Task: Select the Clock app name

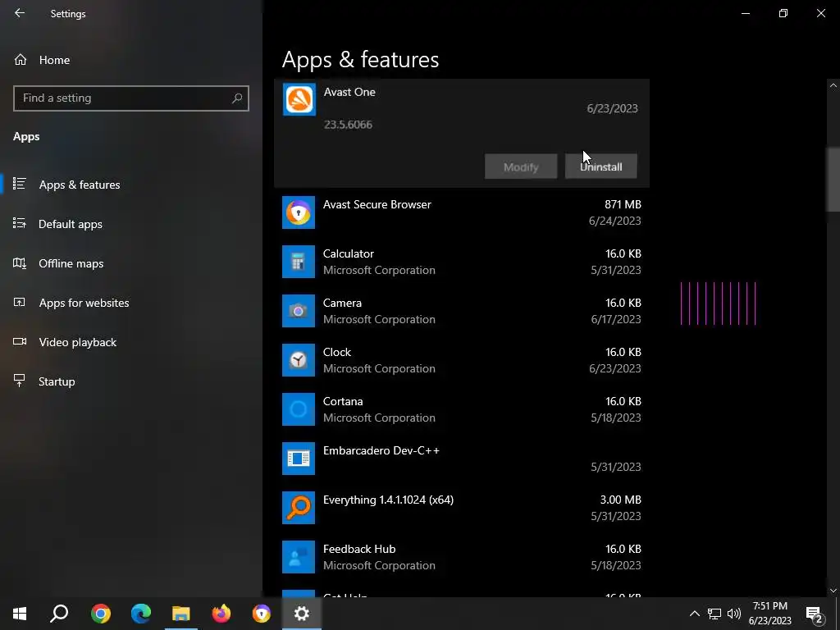Action: coord(337,353)
